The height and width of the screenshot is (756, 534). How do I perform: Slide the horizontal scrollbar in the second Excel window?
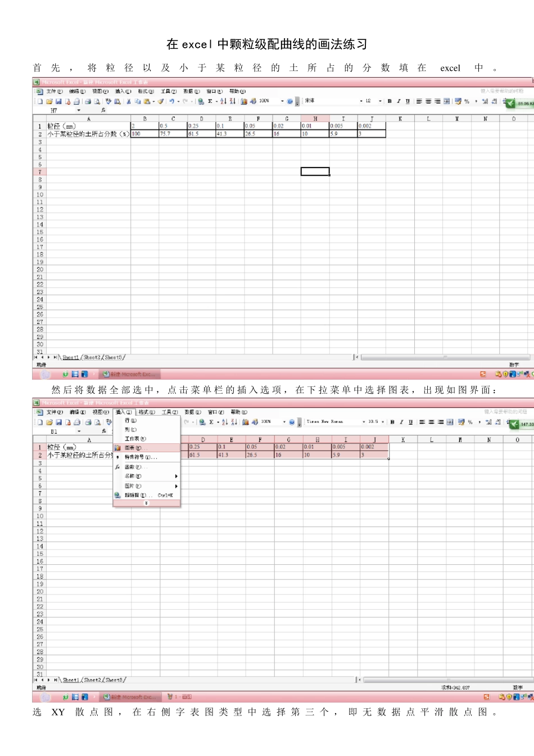tap(447, 680)
